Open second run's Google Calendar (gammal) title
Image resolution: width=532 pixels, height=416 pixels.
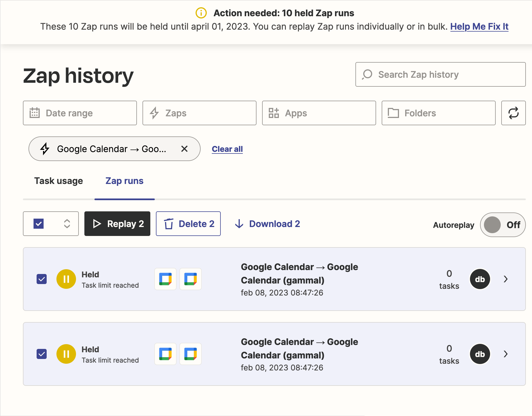point(299,348)
